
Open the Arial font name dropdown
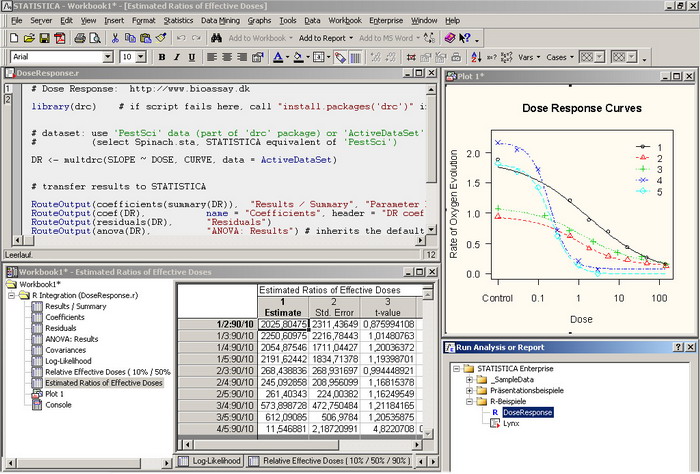[108, 57]
